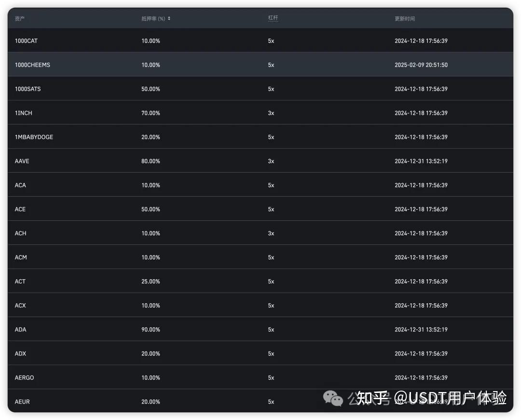Select the ADX asset name
Viewport: 521px width, 420px height.
pos(21,354)
